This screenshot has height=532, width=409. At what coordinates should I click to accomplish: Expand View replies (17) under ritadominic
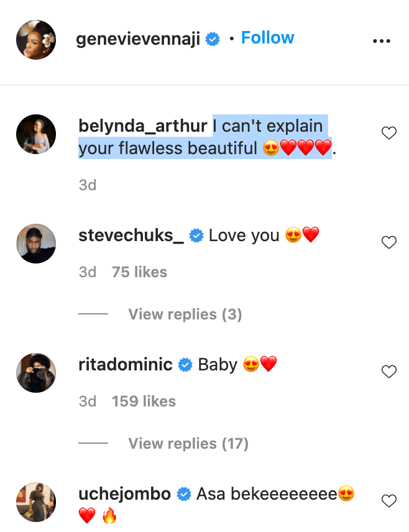coord(188,444)
